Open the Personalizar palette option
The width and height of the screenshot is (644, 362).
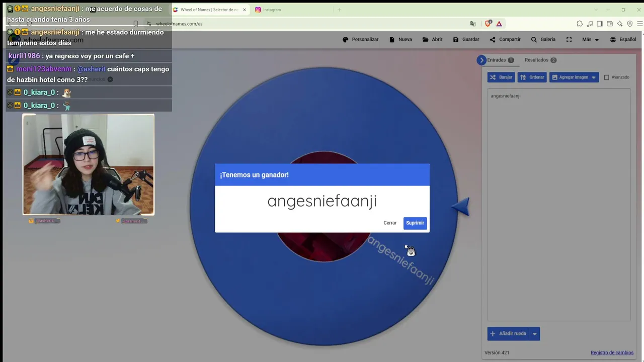360,39
